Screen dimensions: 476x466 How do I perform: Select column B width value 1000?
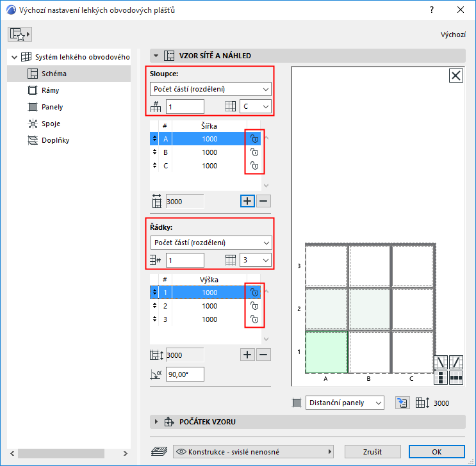209,152
